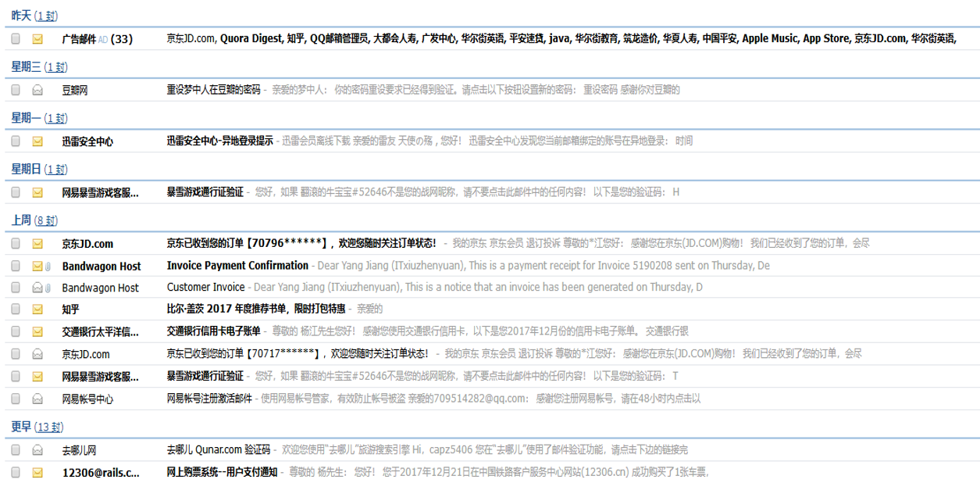Viewport: 980px width, 483px height.
Task: Open the Customer Invoice subject
Action: point(205,288)
